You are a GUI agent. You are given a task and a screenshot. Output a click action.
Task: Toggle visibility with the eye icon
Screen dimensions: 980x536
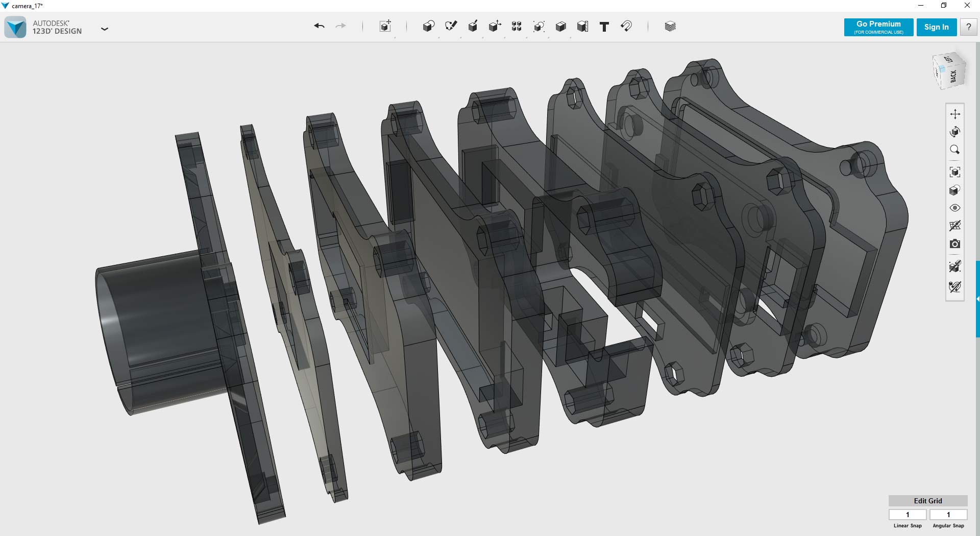coord(955,208)
